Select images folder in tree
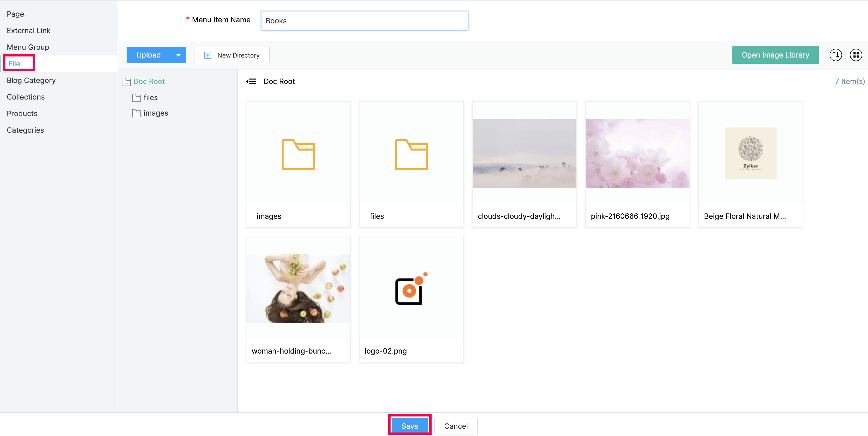The image size is (868, 436). click(155, 113)
